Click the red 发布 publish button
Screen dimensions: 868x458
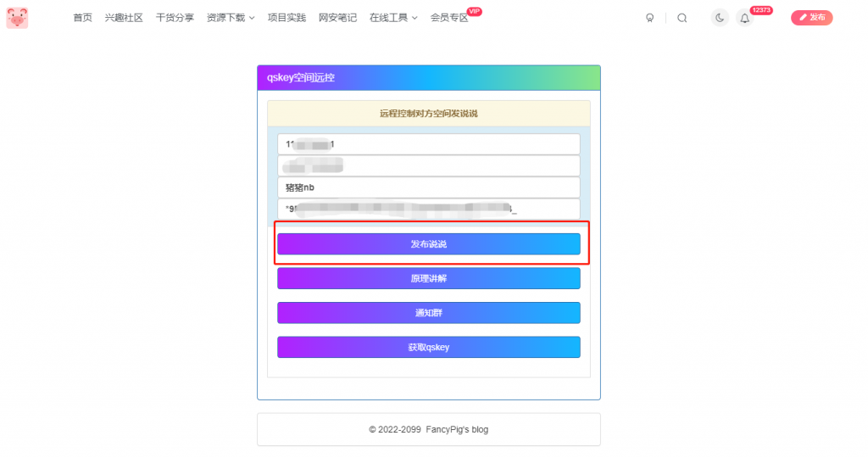(x=811, y=17)
